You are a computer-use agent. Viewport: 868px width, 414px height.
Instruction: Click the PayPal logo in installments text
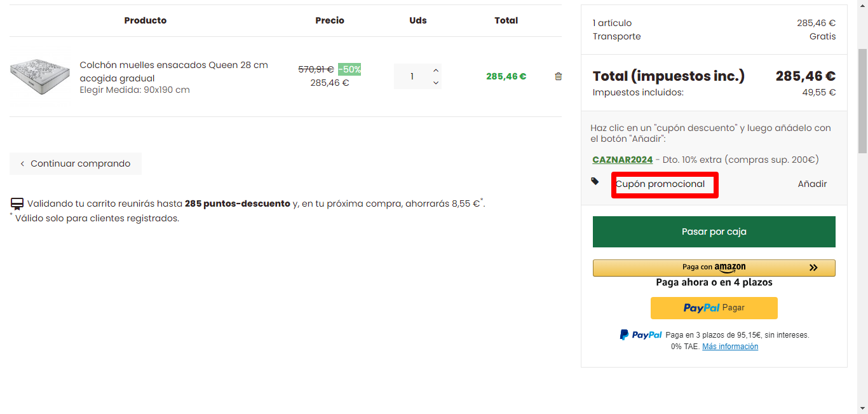tap(641, 335)
